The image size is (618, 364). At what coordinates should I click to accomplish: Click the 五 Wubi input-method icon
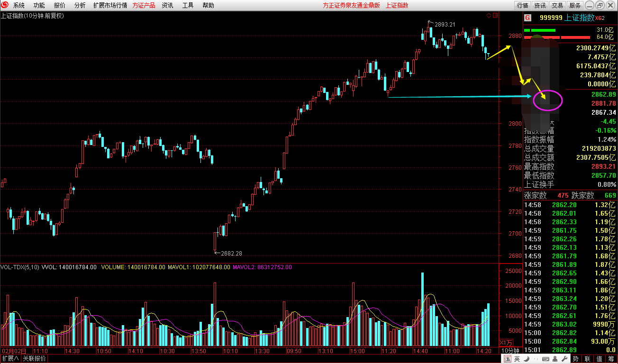(x=508, y=359)
